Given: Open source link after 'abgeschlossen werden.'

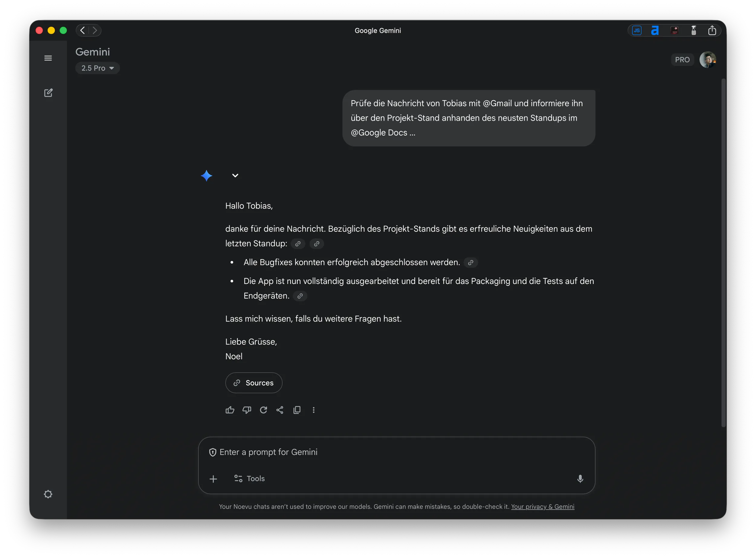Looking at the screenshot, I should (x=470, y=263).
